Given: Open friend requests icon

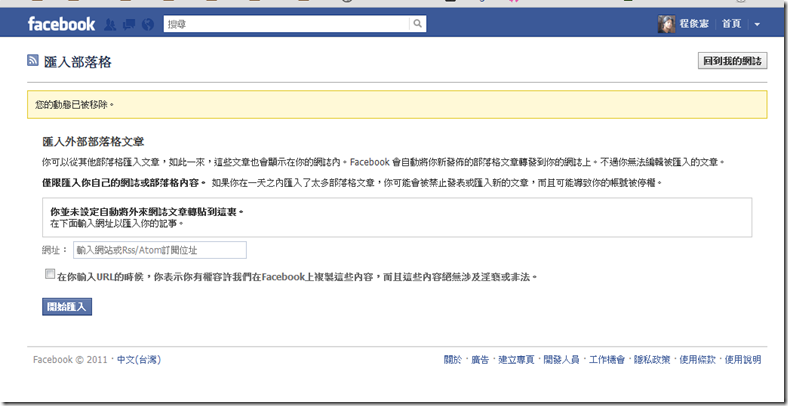Looking at the screenshot, I should 110,24.
